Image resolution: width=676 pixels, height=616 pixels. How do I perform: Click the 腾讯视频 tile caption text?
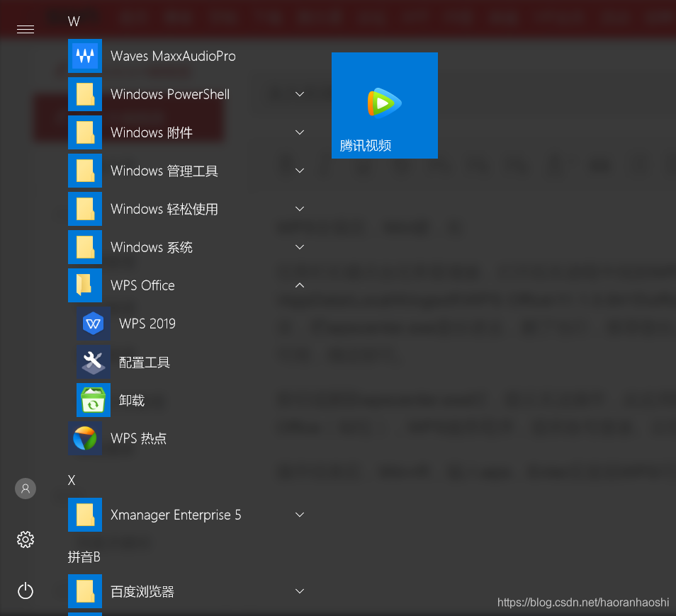point(365,146)
